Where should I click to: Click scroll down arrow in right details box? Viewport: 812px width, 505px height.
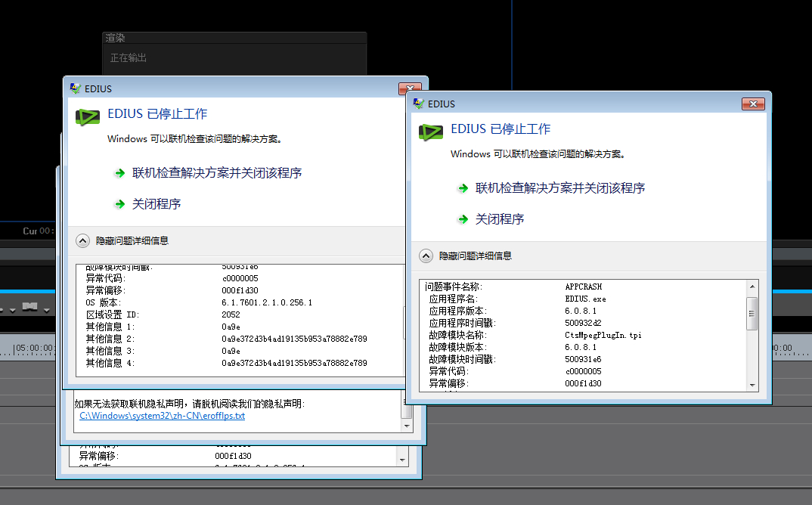[752, 386]
